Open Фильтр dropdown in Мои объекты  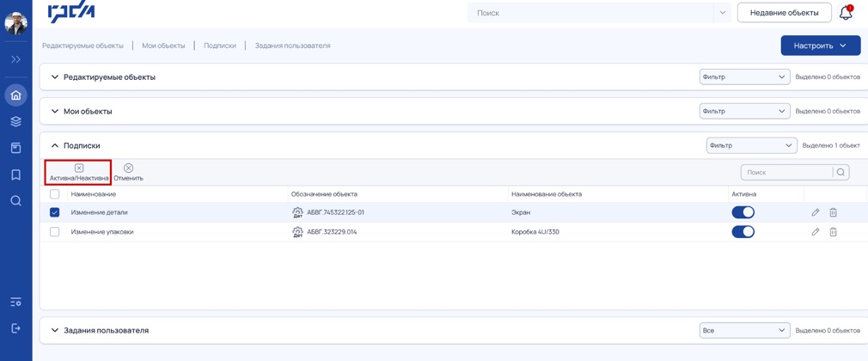pos(744,111)
